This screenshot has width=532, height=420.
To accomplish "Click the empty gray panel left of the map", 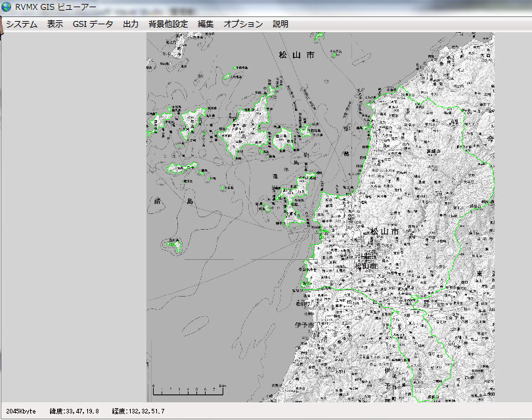I will [x=72, y=217].
